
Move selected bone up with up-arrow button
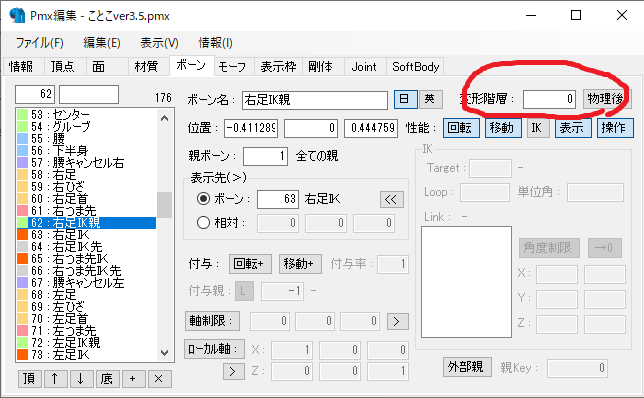coord(55,379)
